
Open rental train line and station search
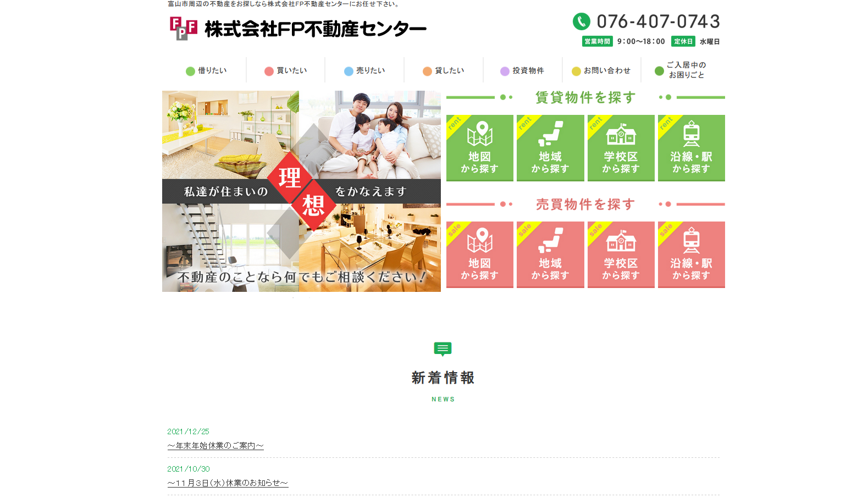pyautogui.click(x=691, y=148)
